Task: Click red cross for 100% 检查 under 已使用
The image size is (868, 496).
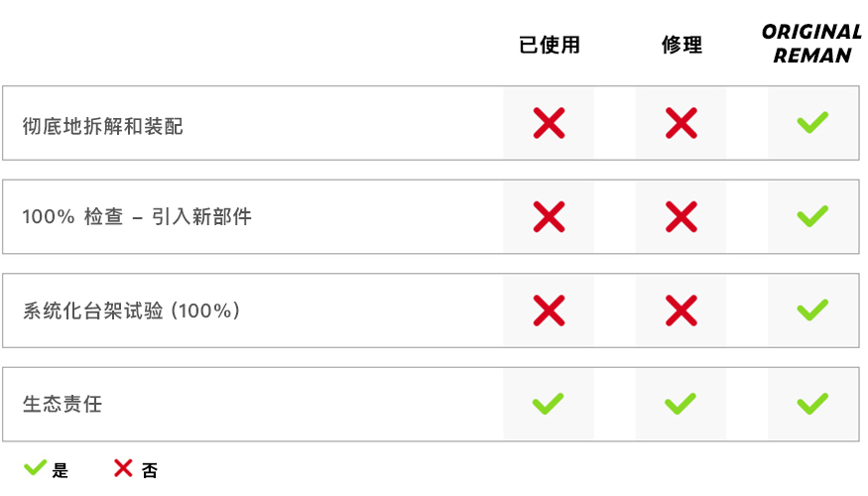Action: (x=549, y=216)
